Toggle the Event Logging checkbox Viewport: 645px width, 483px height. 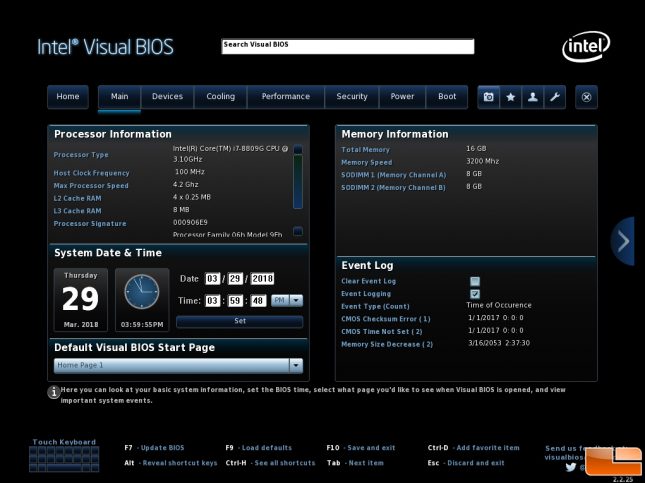click(x=475, y=294)
